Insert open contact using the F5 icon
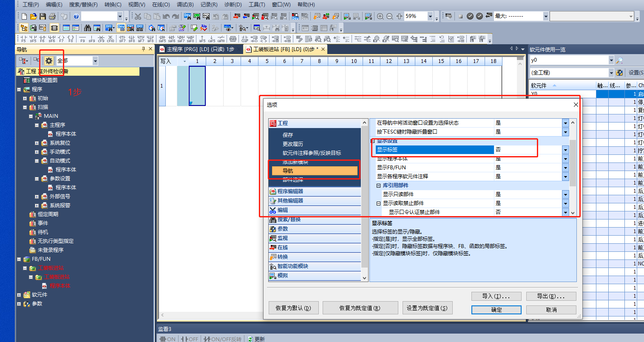The image size is (644, 342). (x=23, y=39)
